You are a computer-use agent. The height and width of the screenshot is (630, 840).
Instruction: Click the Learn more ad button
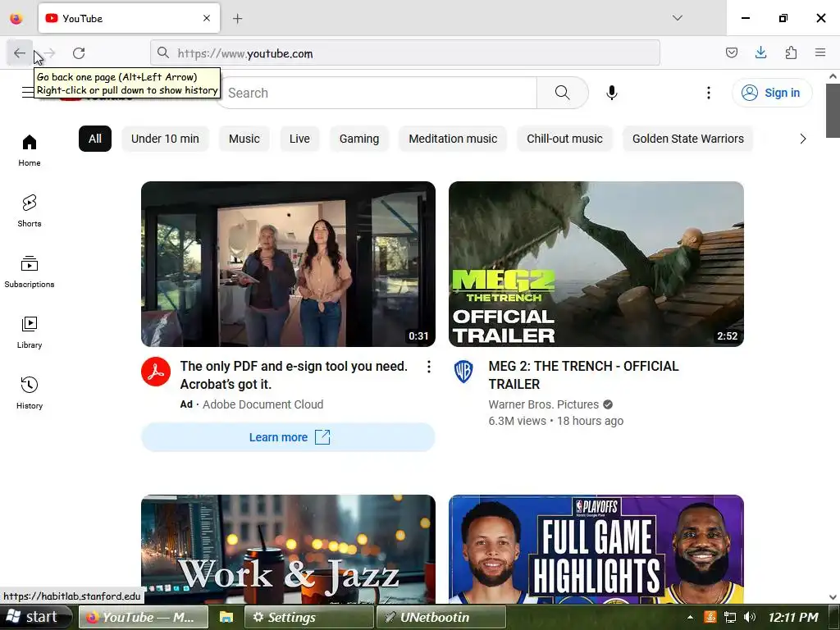(x=288, y=437)
